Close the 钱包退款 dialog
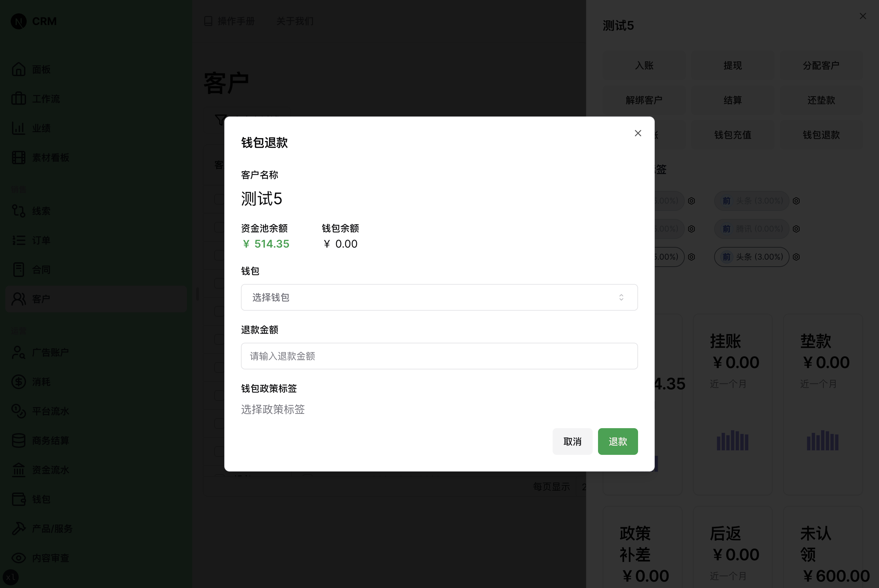 638,133
